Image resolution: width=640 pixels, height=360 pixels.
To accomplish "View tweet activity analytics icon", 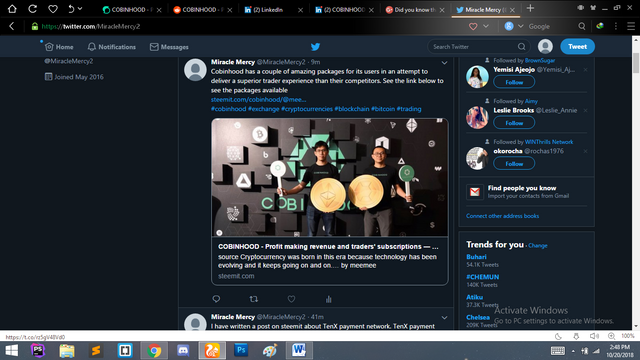I will [329, 299].
